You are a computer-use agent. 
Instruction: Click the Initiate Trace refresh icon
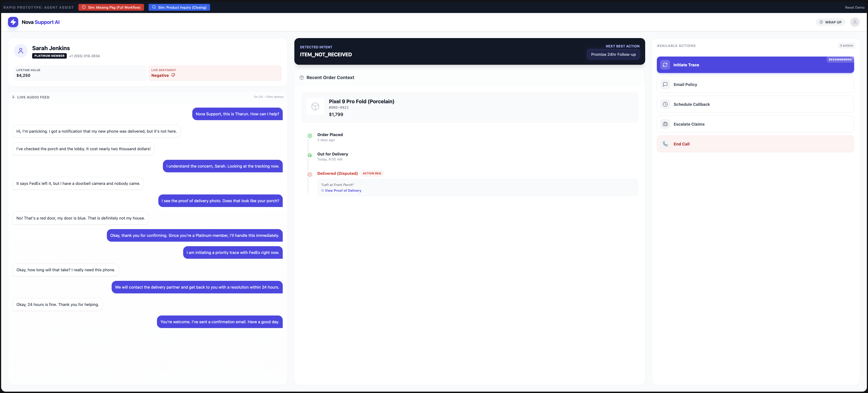pos(665,65)
